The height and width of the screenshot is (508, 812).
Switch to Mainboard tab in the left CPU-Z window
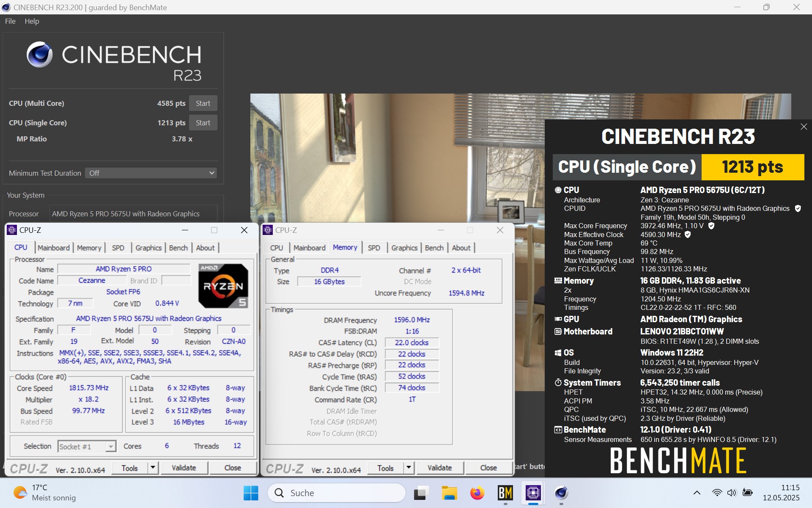[x=54, y=248]
